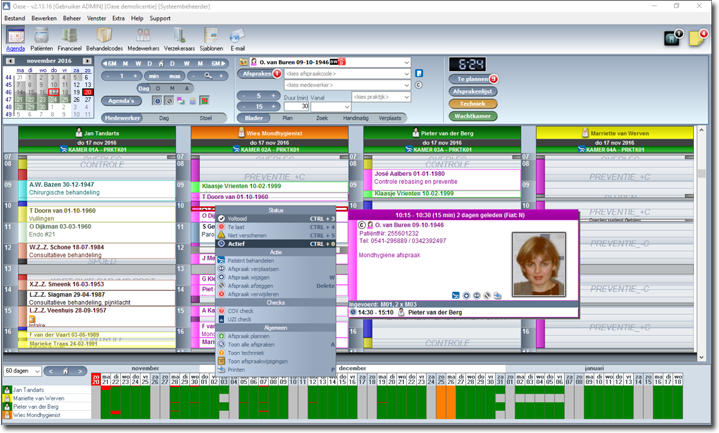Toggle the overlapping windows icon next to Agenda's
The width and height of the screenshot is (719, 433).
pos(181,100)
